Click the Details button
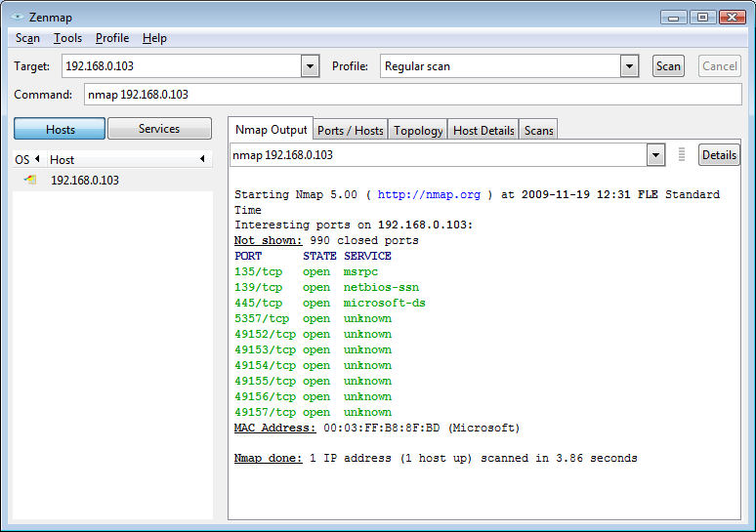Image resolution: width=756 pixels, height=532 pixels. coord(719,154)
